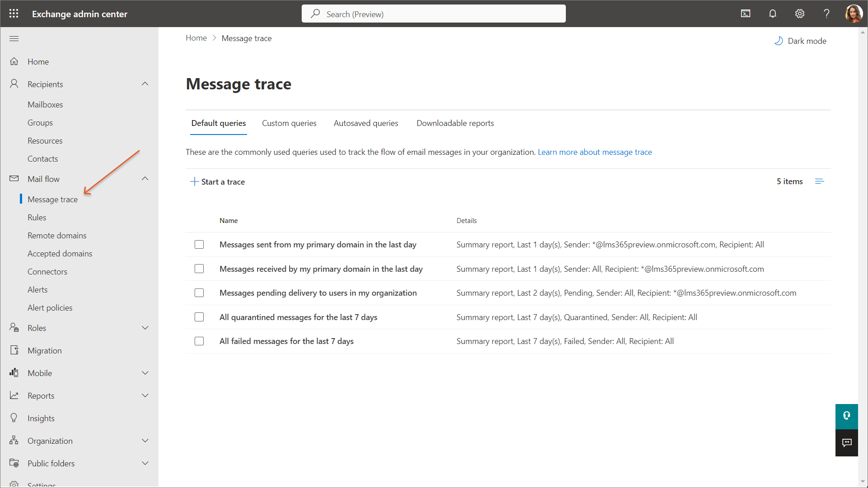Collapse navigation with the hamburger icon
This screenshot has width=868, height=488.
point(14,38)
